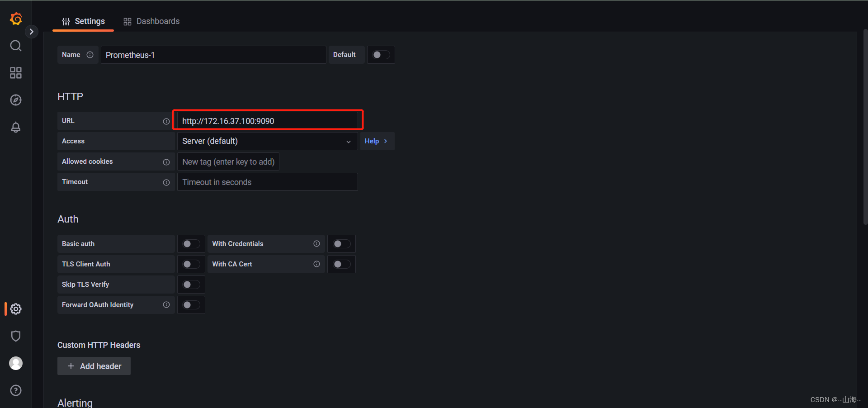This screenshot has width=868, height=408.
Task: Open the search magnifier icon in the sidebar
Action: (x=16, y=46)
